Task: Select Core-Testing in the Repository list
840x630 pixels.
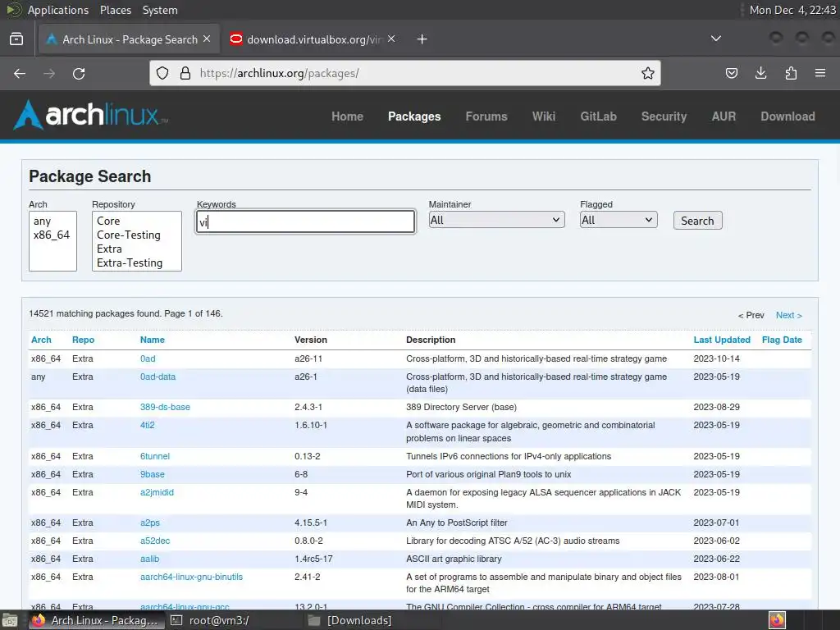Action: click(x=137, y=235)
